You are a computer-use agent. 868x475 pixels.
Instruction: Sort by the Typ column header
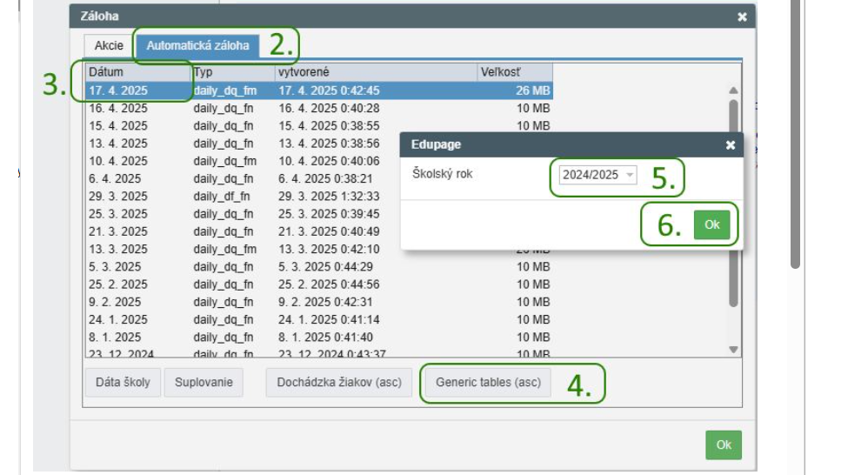point(232,72)
